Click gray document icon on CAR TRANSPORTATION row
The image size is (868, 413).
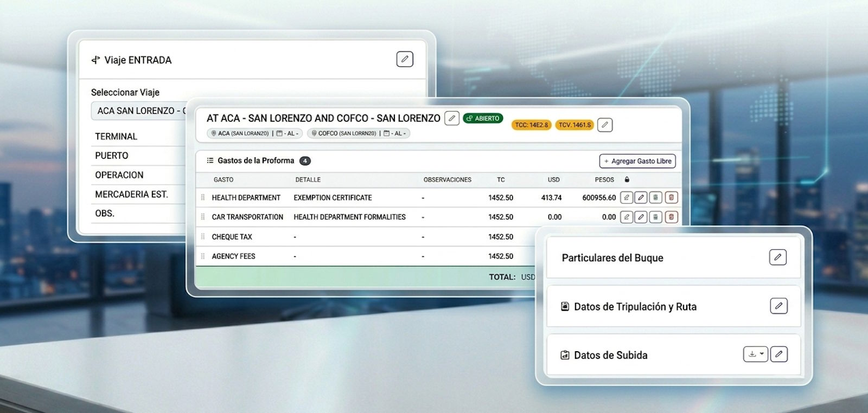656,217
